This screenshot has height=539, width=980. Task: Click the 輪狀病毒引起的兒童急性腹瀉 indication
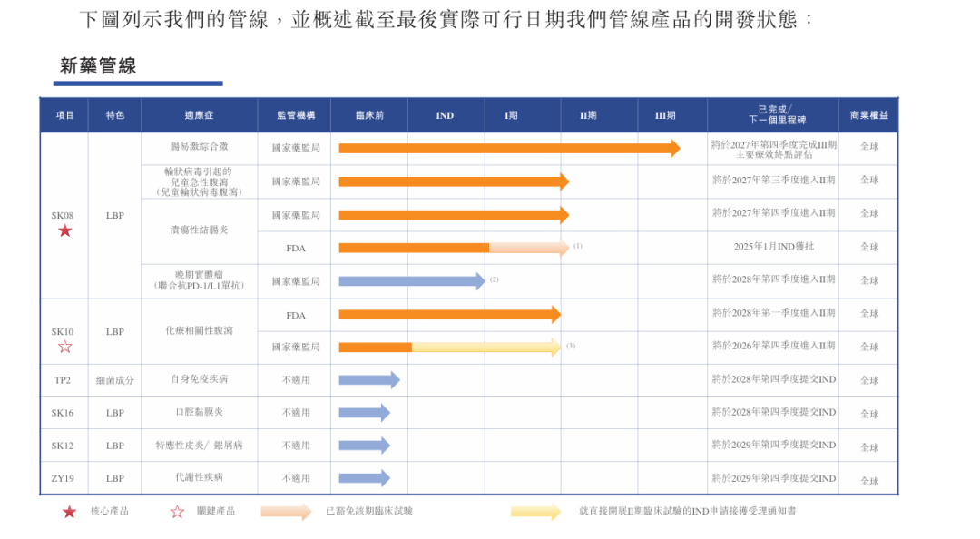[x=200, y=182]
